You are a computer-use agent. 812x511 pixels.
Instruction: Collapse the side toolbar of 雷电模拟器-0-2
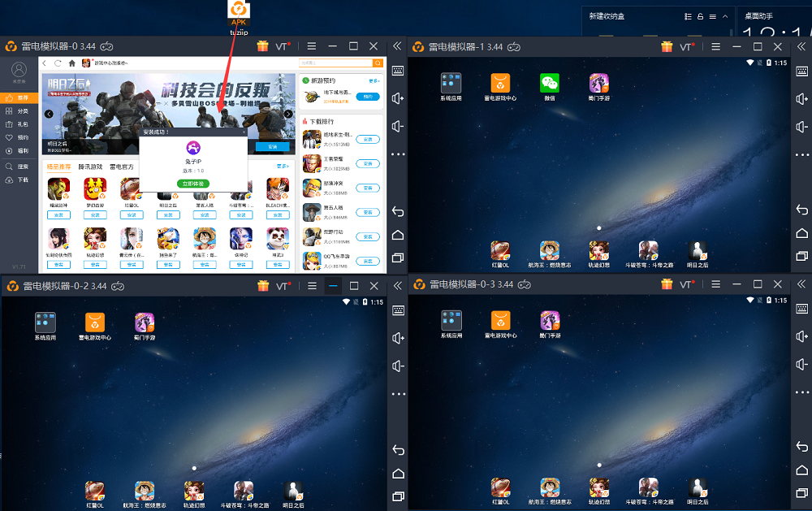click(398, 286)
